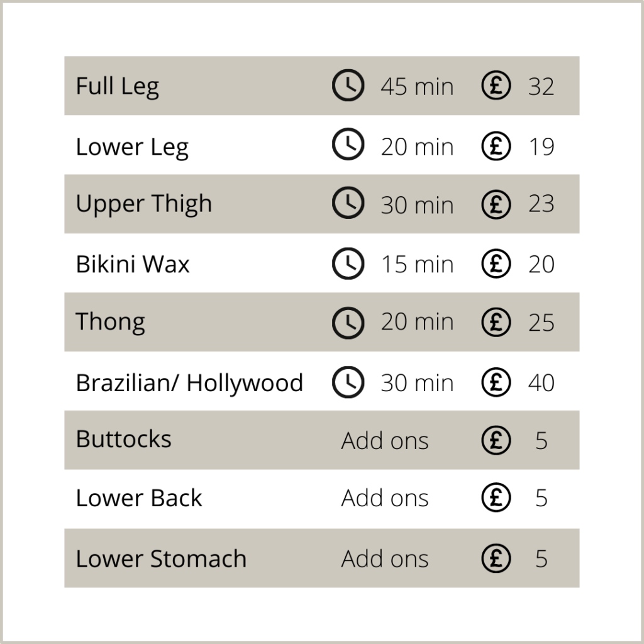
Task: Click the 45 min duration text
Action: (417, 87)
